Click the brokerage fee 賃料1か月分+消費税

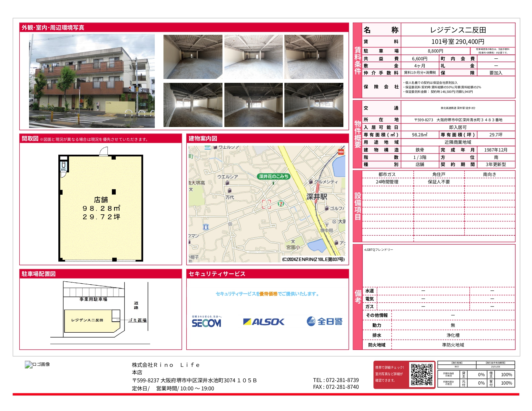click(x=420, y=73)
